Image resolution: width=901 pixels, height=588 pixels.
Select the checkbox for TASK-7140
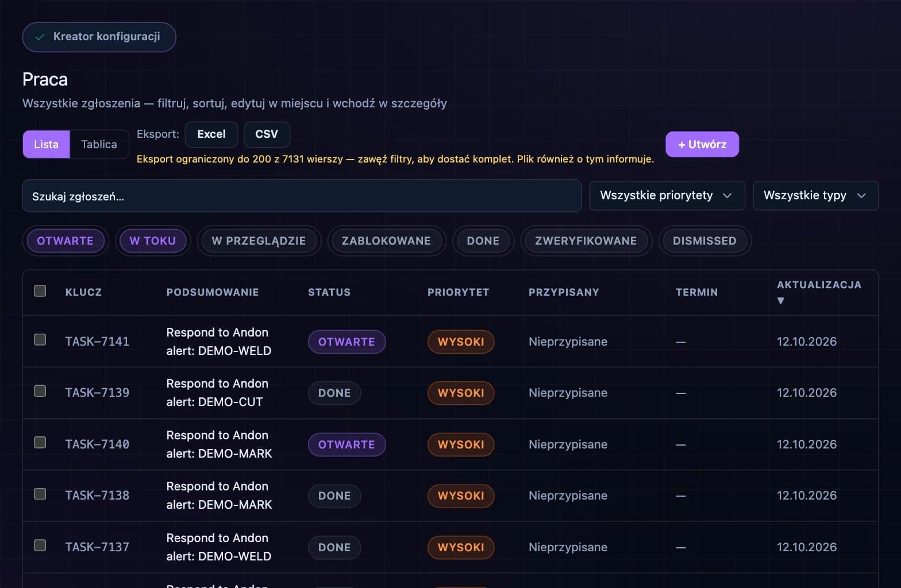40,442
